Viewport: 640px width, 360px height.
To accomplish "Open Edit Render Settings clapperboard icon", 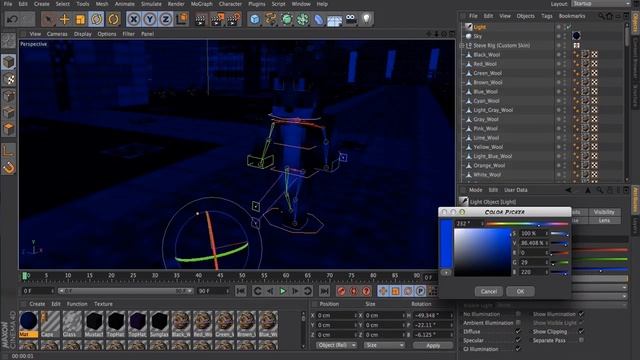I will tap(233, 19).
